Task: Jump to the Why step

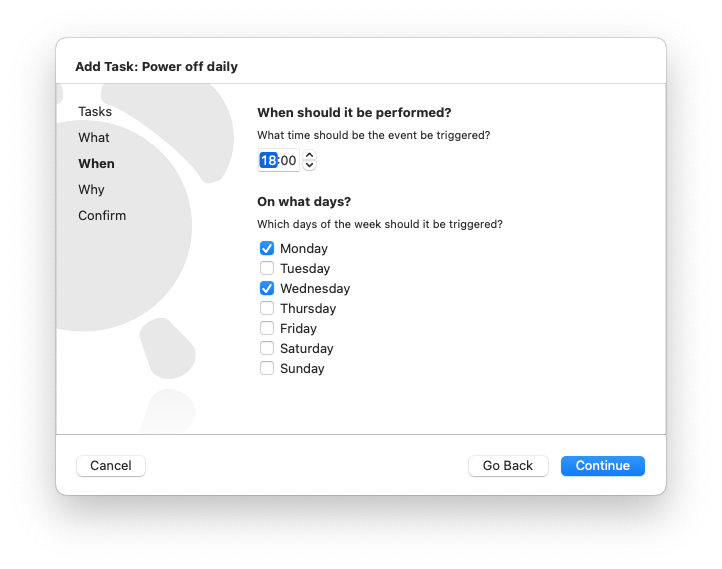Action: click(91, 190)
